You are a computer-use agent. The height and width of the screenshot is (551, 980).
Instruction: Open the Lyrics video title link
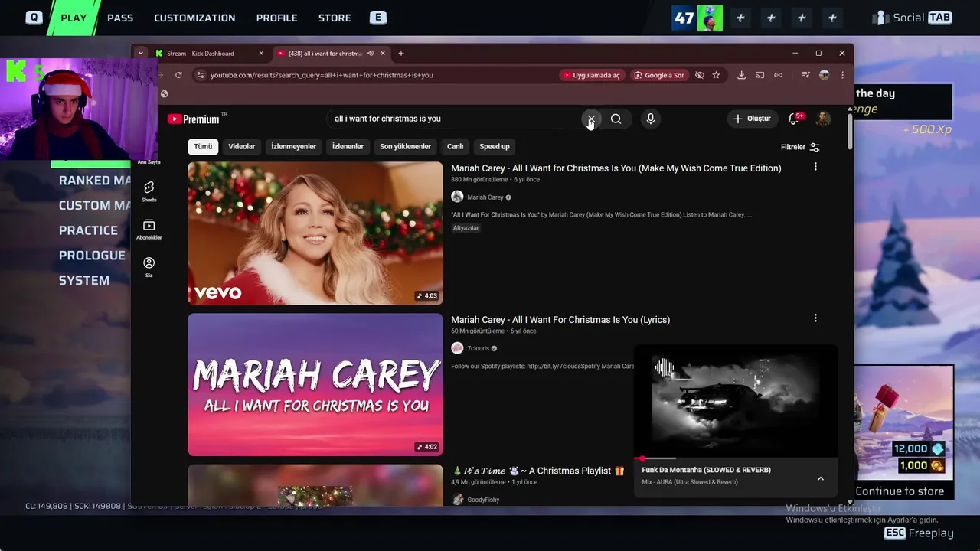tap(560, 320)
